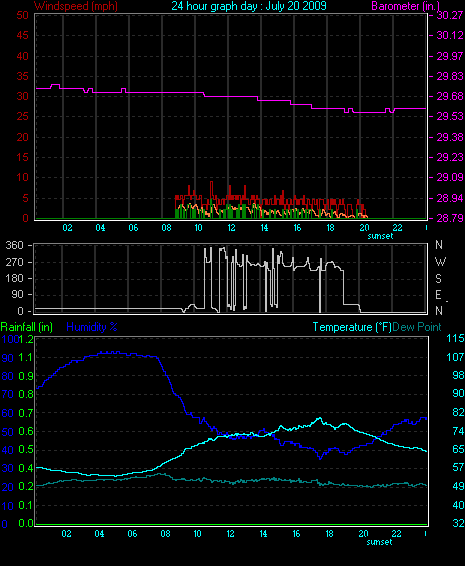Viewport: 465px width, 566px height.
Task: Click the 1.1 rainfall axis value
Action: pyautogui.click(x=26, y=358)
